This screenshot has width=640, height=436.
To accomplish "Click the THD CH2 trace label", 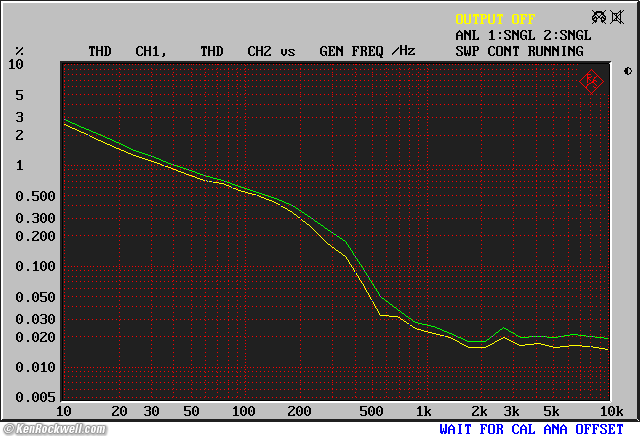I will tap(236, 51).
